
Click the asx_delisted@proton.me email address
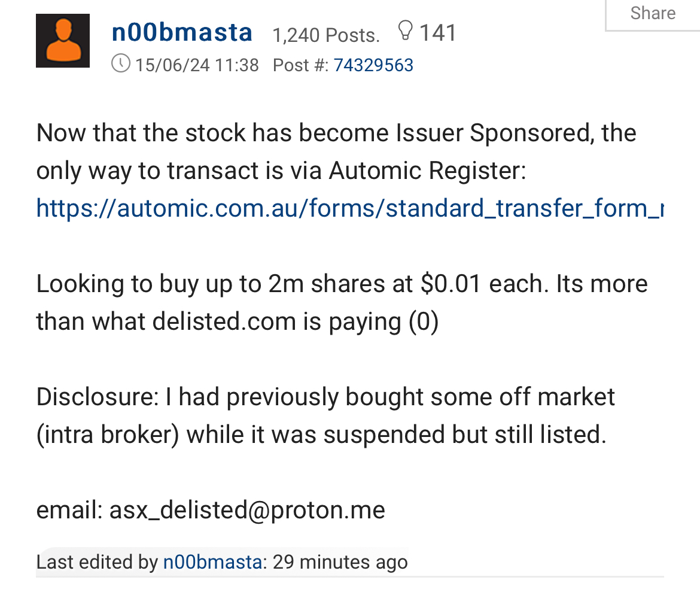click(247, 510)
